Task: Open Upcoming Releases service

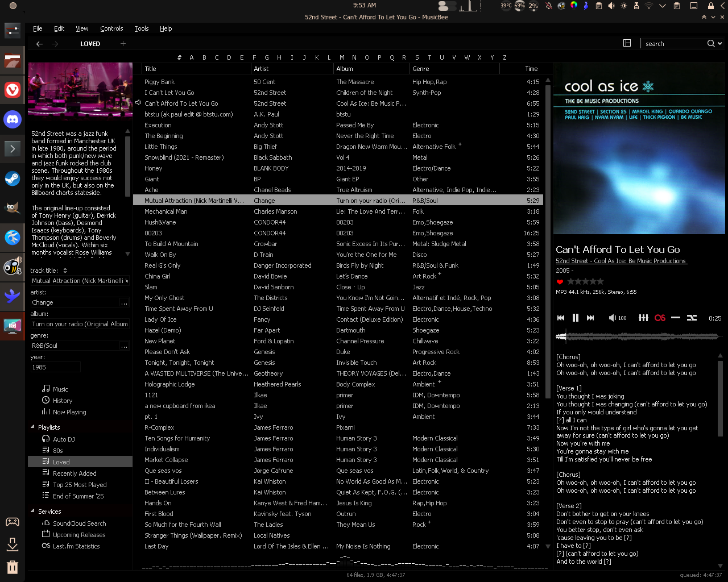Action: 79,535
